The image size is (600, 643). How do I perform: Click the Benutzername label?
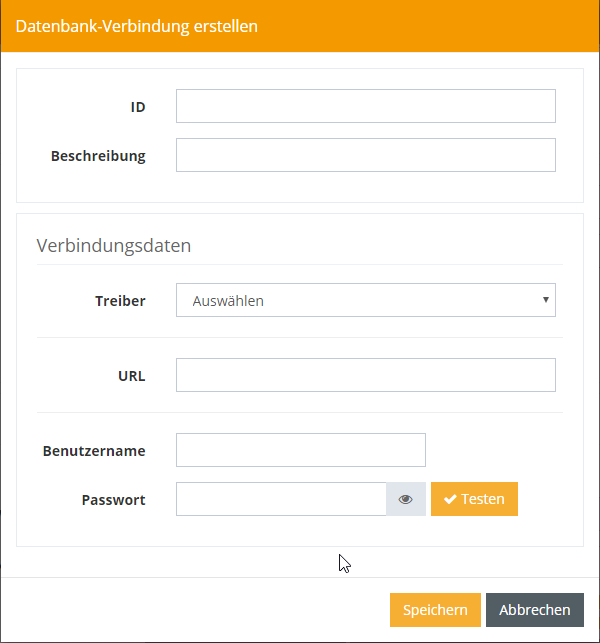pyautogui.click(x=94, y=450)
